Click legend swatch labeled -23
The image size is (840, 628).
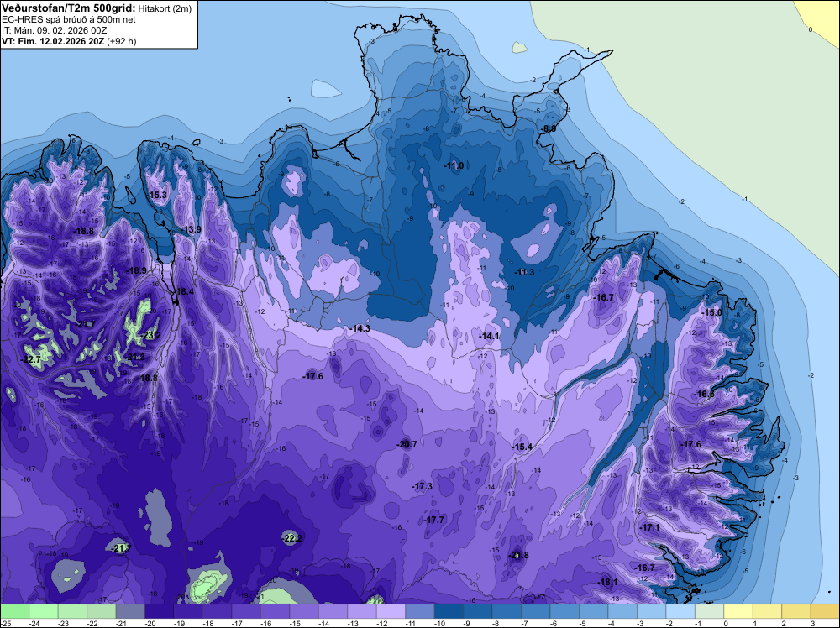[x=72, y=611]
